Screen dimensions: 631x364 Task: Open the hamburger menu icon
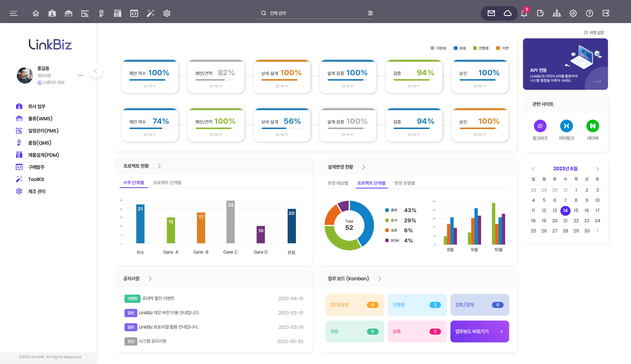pos(14,13)
